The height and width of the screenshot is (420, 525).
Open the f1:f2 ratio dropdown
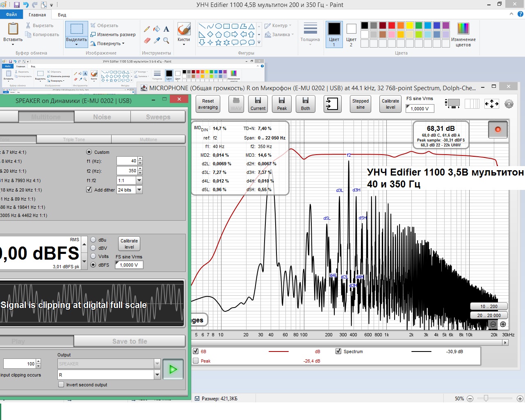[x=139, y=180]
